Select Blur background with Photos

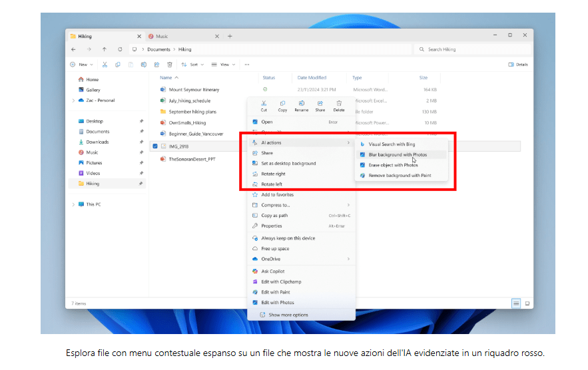[x=398, y=154]
